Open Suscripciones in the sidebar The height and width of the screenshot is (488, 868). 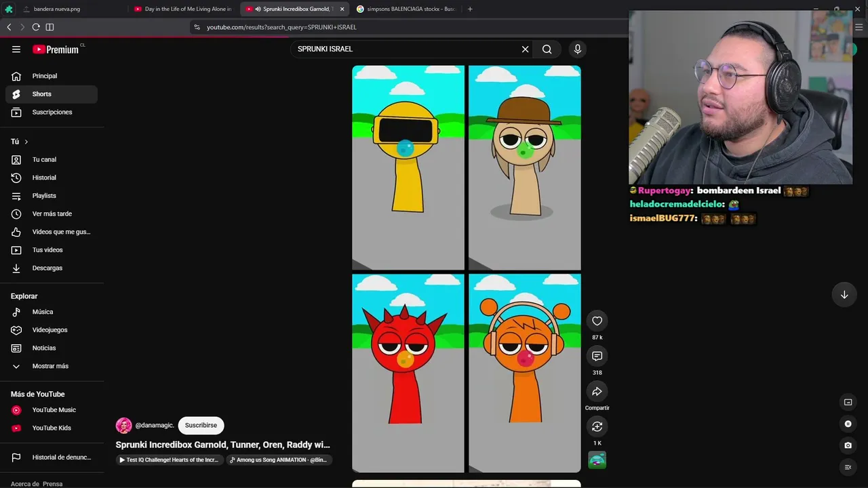[52, 112]
